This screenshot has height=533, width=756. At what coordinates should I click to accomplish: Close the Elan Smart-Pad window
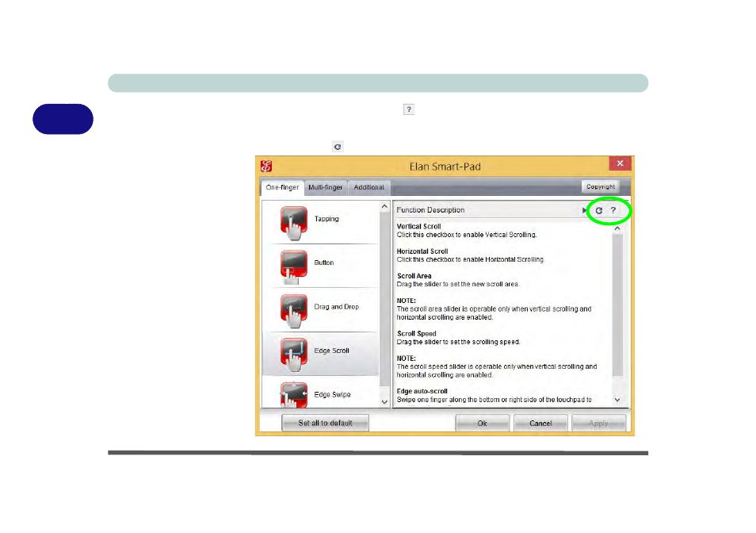620,163
